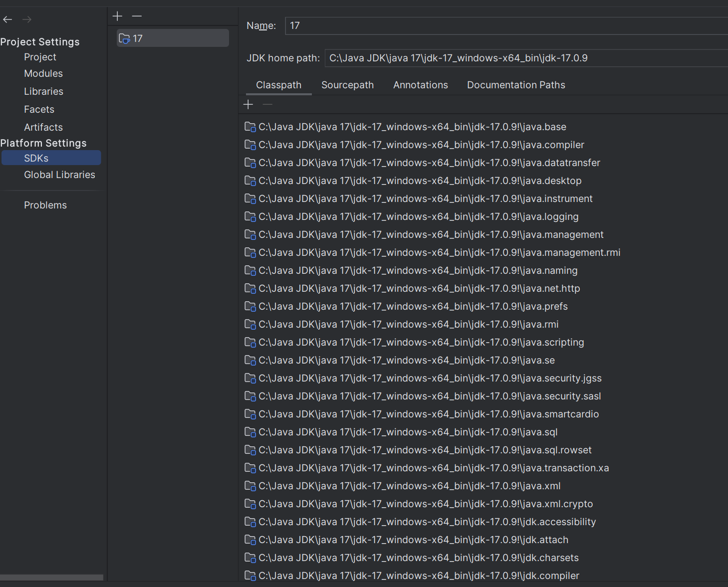The width and height of the screenshot is (728, 587).
Task: Click the forward navigation arrow
Action: 27,19
